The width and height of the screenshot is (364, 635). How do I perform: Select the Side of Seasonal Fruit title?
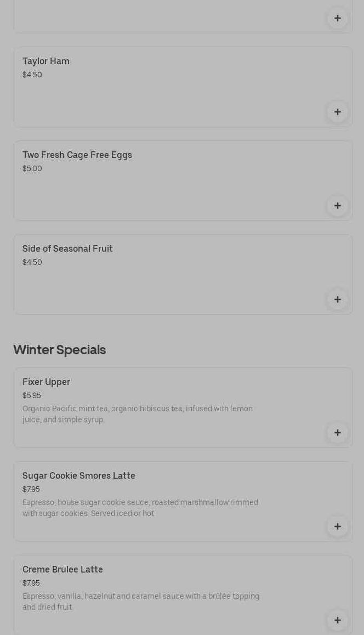(x=67, y=248)
